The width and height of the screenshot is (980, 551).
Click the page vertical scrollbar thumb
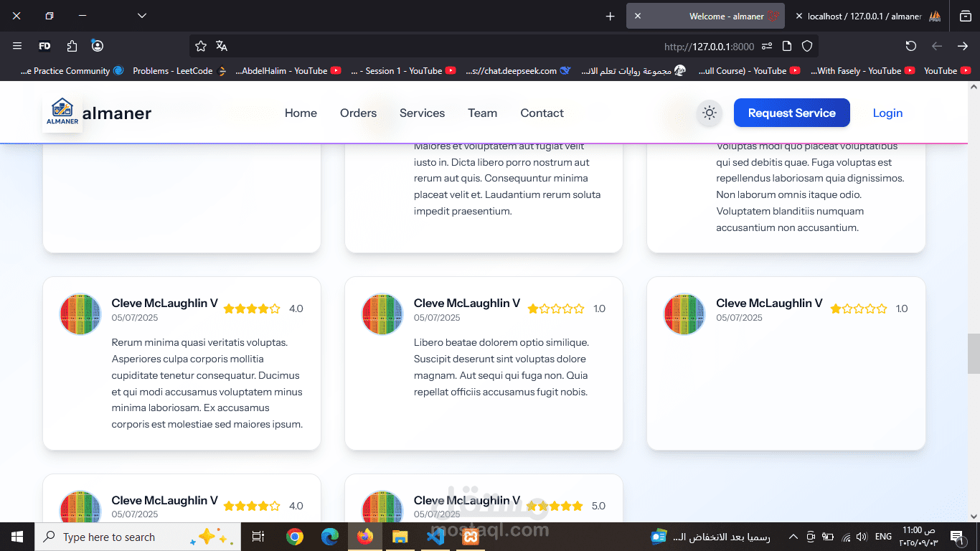pos(974,353)
